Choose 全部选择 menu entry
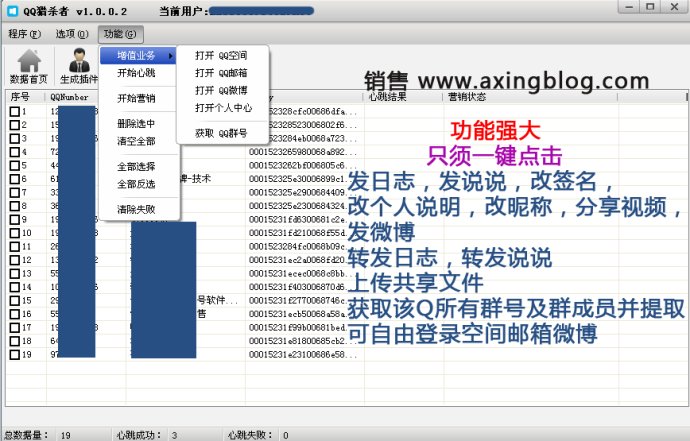Image resolution: width=690 pixels, height=441 pixels. pyautogui.click(x=136, y=166)
